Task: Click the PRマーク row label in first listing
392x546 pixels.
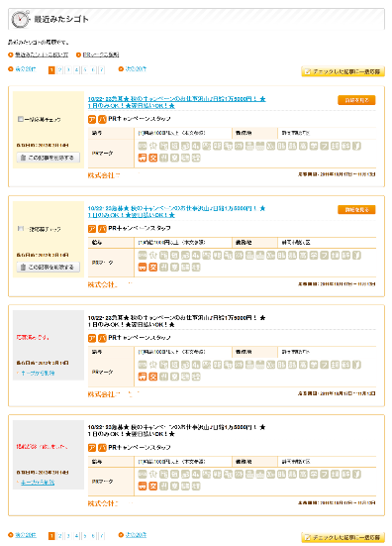Action: coord(102,153)
